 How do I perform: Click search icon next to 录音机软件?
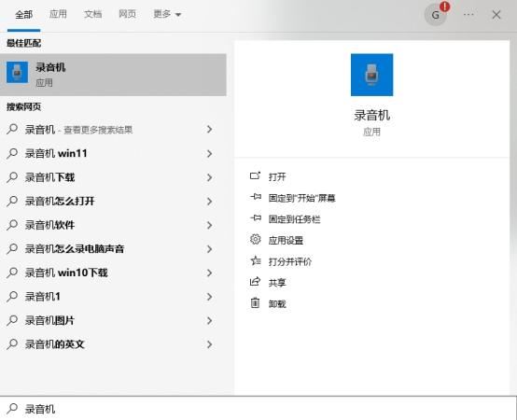click(12, 225)
